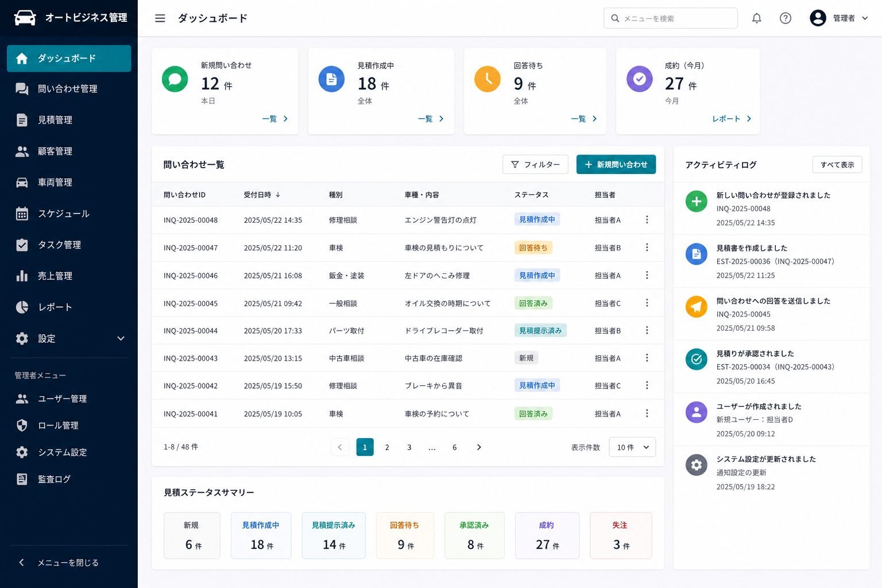This screenshot has width=882, height=588.
Task: Click the メニューを検索 search field
Action: (671, 18)
